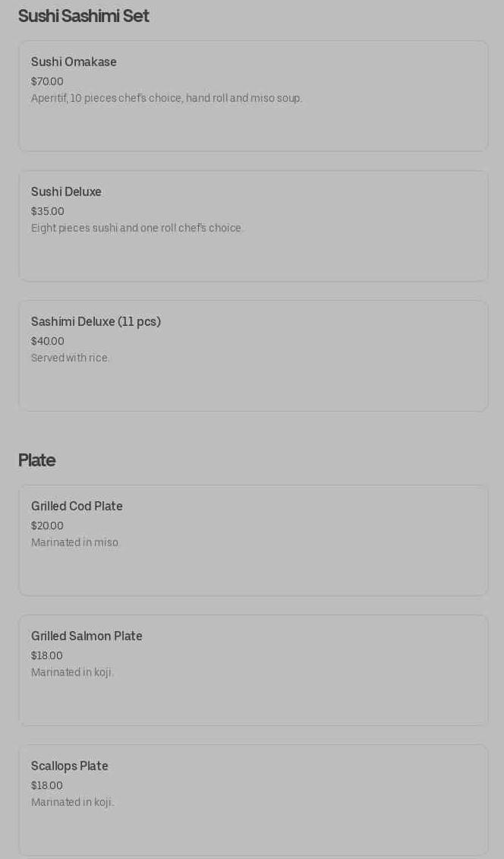Click the $18.00 price under Scallops Plate
The width and height of the screenshot is (504, 859).
pyautogui.click(x=47, y=785)
